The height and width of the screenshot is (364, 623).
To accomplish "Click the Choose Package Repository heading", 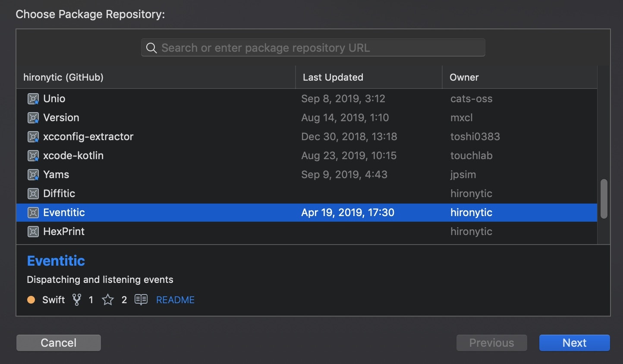I will (x=90, y=14).
